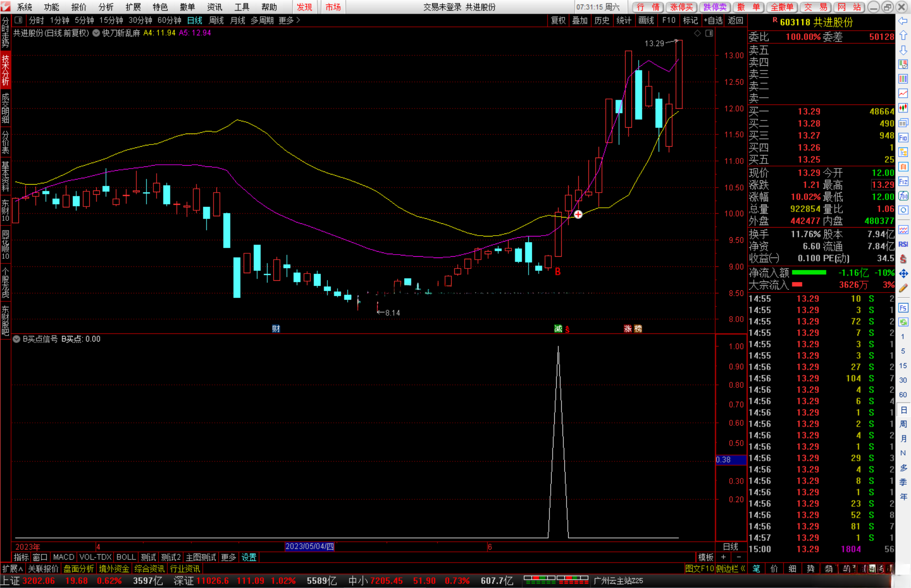
Task: Click the 全撤单 button
Action: 782,7
